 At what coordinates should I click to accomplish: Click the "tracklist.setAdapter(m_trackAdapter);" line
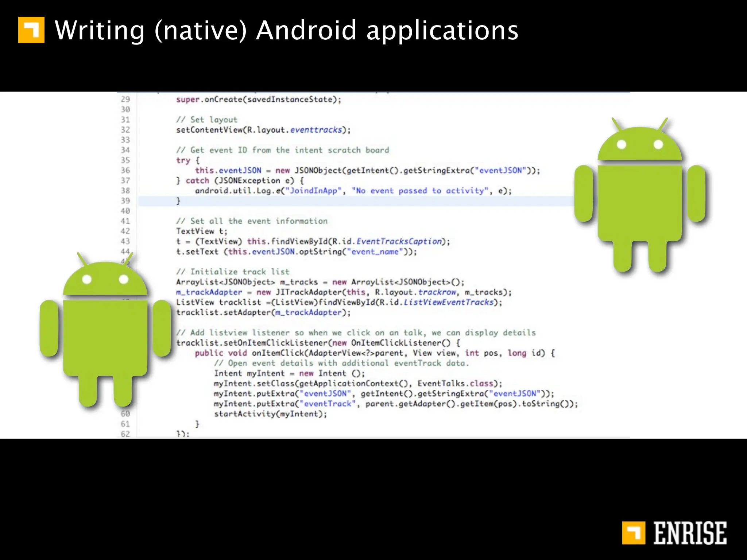(263, 312)
